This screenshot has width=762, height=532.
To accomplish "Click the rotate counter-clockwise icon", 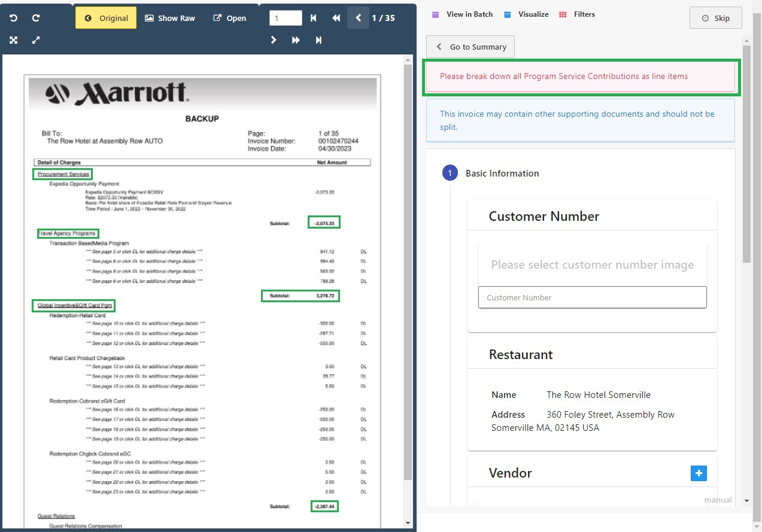I will pyautogui.click(x=14, y=18).
